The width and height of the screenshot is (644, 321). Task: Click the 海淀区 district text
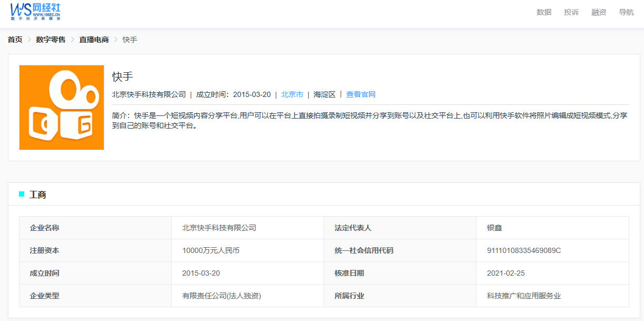pyautogui.click(x=325, y=94)
